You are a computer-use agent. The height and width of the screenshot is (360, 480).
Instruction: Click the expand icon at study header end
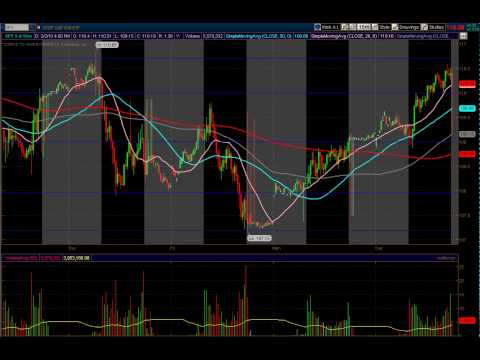click(x=463, y=36)
